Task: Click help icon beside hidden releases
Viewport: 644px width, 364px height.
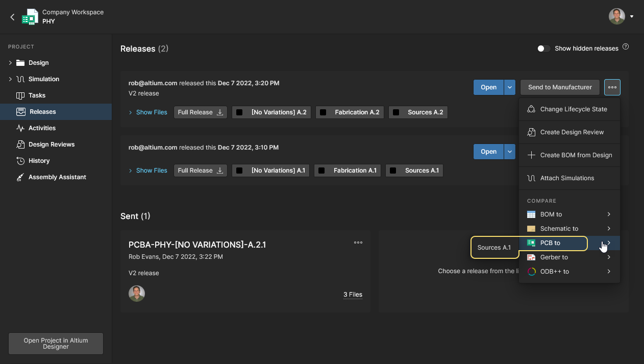Action: point(626,47)
